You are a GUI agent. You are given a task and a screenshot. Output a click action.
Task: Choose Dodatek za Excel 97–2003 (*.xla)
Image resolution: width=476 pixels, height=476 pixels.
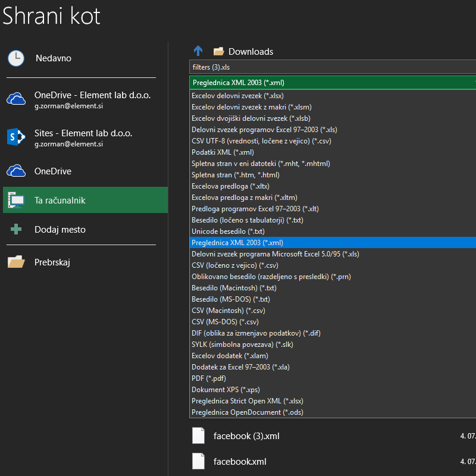click(333, 367)
